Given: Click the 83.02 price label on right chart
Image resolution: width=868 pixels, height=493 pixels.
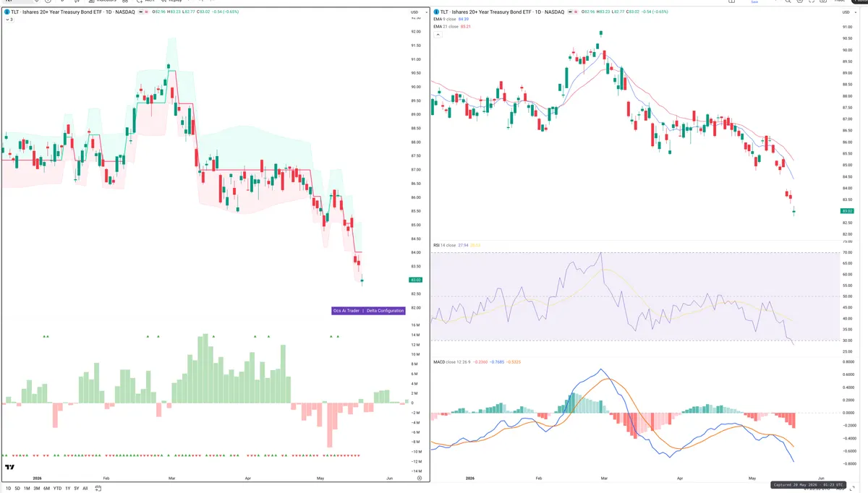Looking at the screenshot, I should point(848,211).
